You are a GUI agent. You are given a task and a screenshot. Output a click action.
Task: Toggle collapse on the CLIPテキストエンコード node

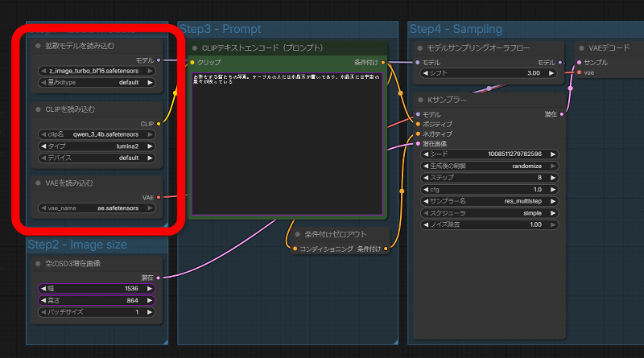point(194,47)
